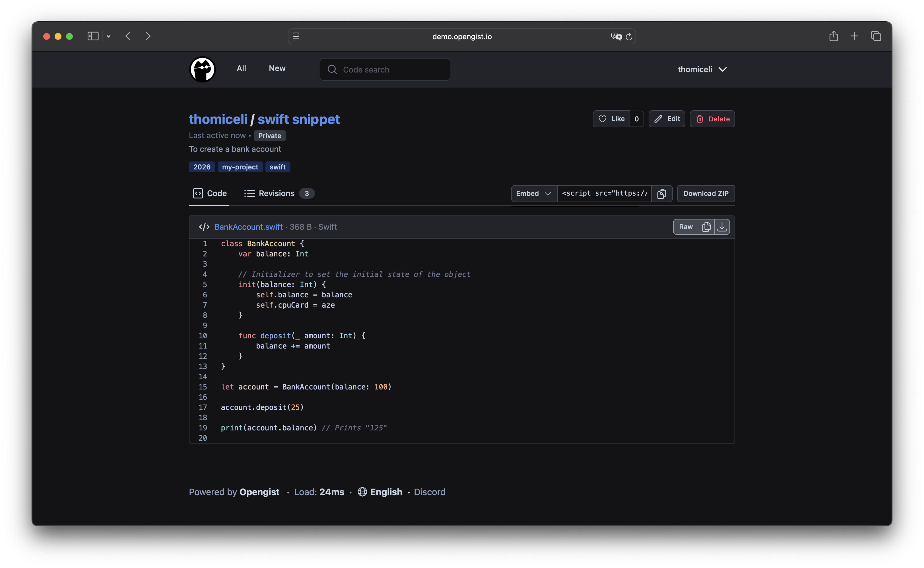Image resolution: width=924 pixels, height=568 pixels.
Task: Edit the swift snippet gist
Action: (x=667, y=119)
